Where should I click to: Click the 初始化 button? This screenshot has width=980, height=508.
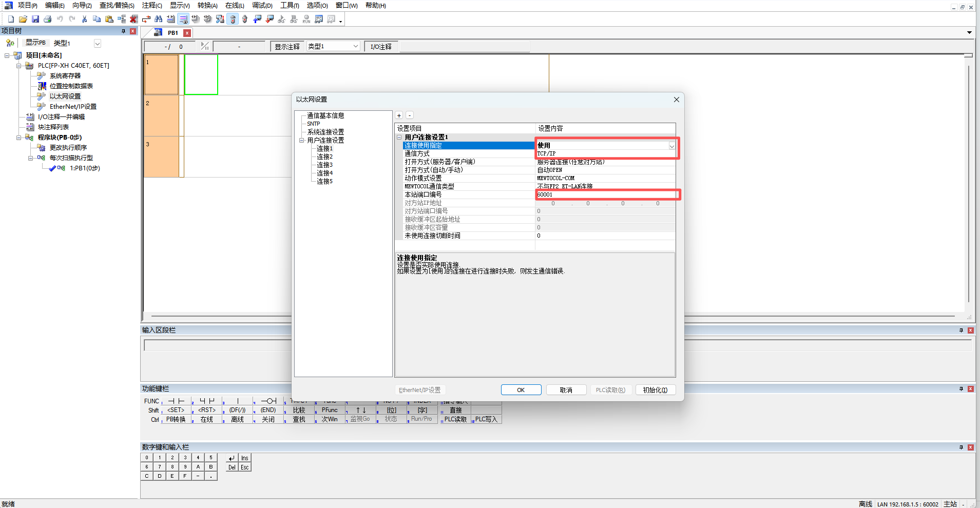[x=655, y=390]
